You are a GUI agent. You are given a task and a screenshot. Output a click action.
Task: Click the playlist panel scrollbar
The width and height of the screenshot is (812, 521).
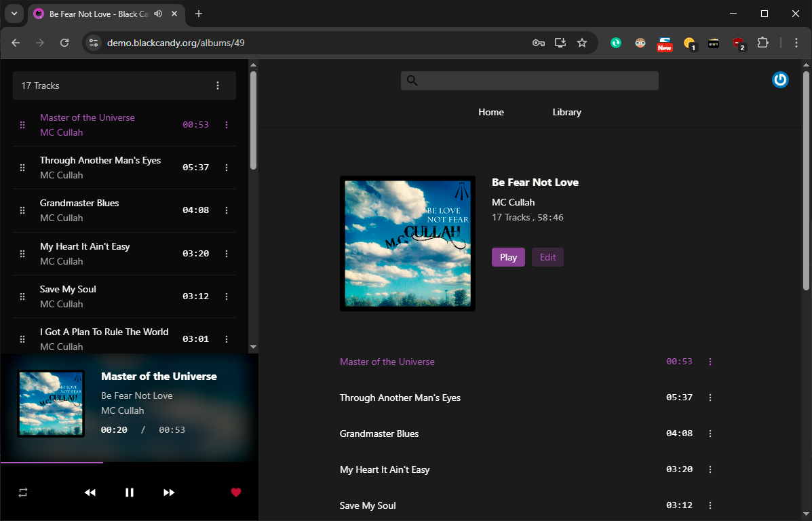253,120
